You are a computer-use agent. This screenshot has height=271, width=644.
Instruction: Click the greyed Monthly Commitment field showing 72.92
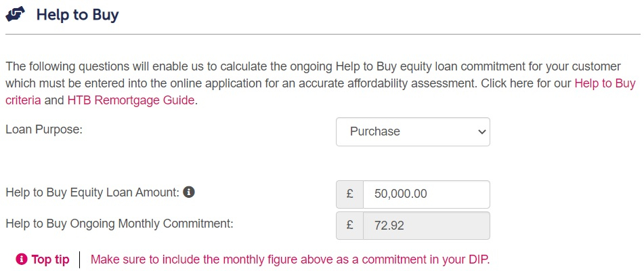(x=427, y=226)
